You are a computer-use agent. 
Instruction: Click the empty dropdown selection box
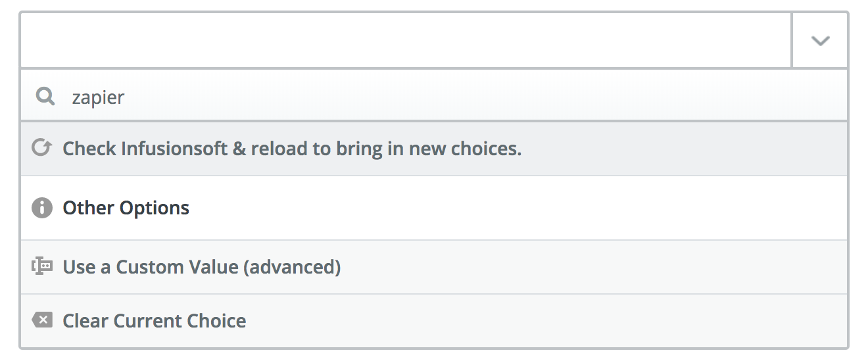406,41
